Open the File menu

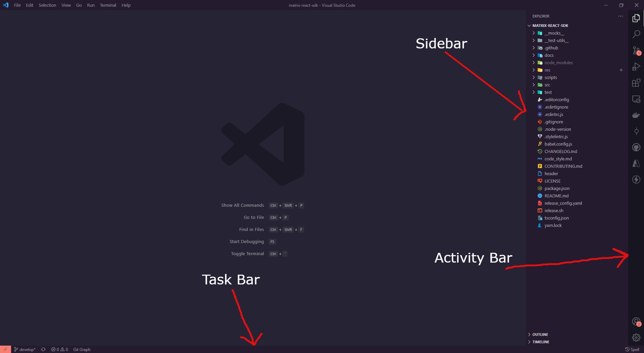[17, 5]
